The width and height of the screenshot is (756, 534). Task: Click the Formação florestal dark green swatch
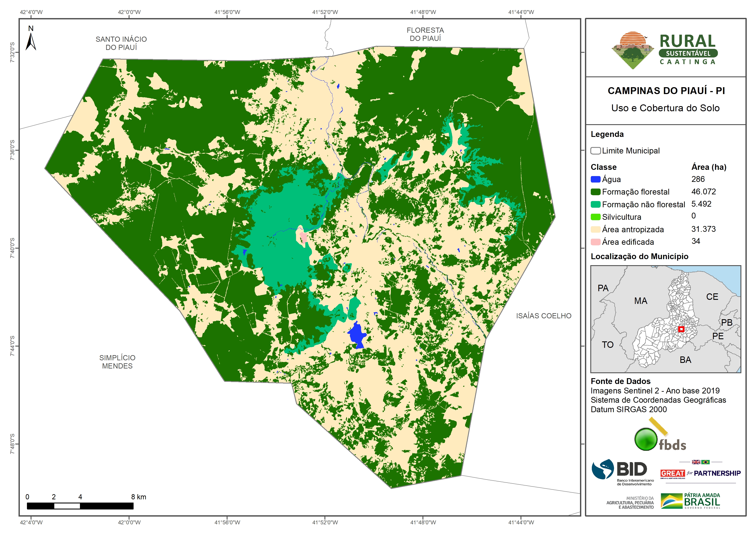[x=595, y=192]
